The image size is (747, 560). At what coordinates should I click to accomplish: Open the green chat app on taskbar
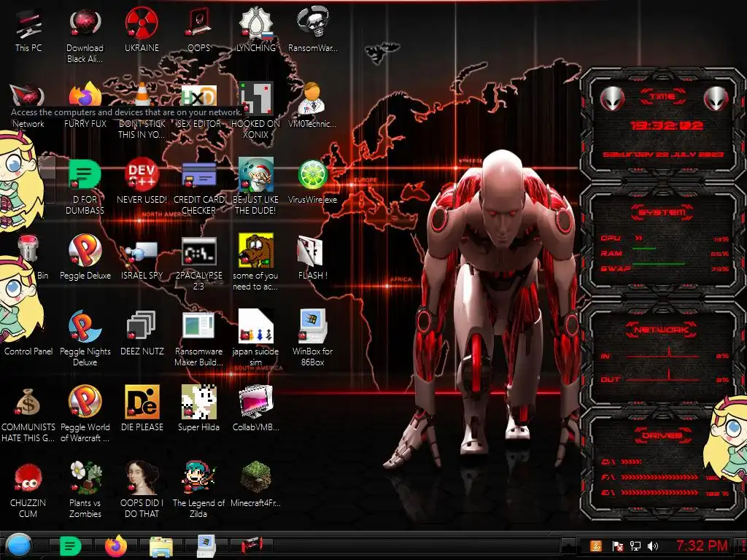tap(71, 545)
